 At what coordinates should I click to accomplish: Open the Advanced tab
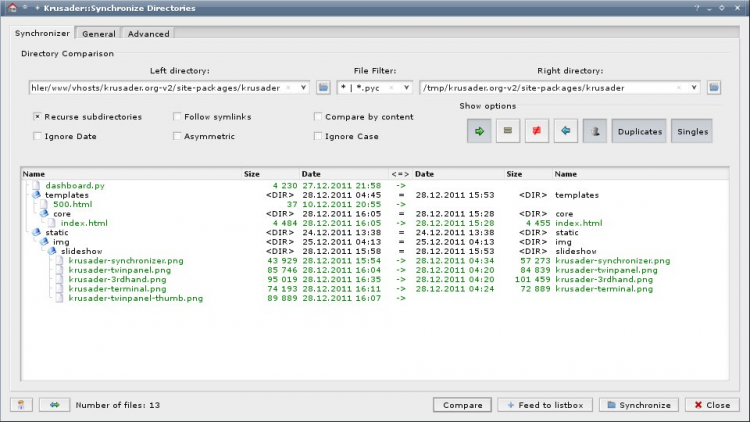tap(148, 33)
